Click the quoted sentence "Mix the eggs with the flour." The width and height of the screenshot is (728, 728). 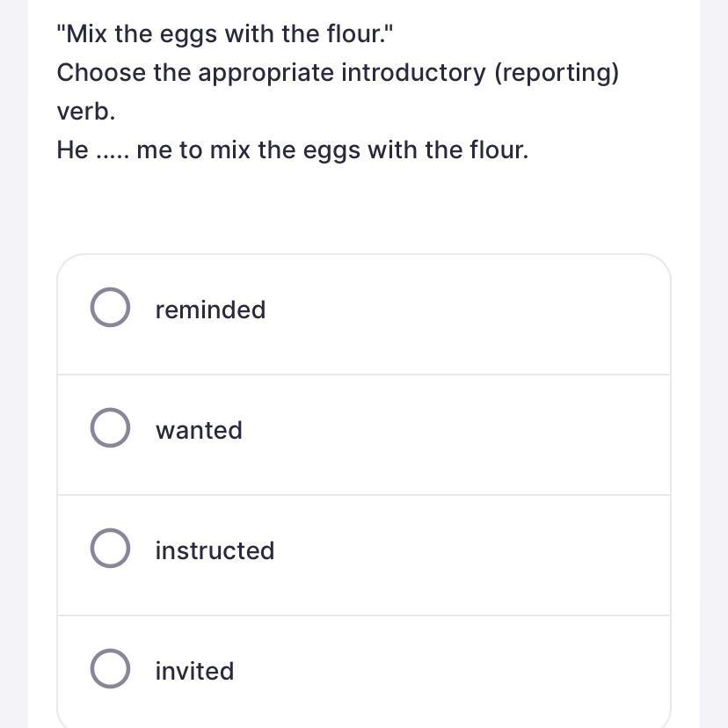[225, 34]
